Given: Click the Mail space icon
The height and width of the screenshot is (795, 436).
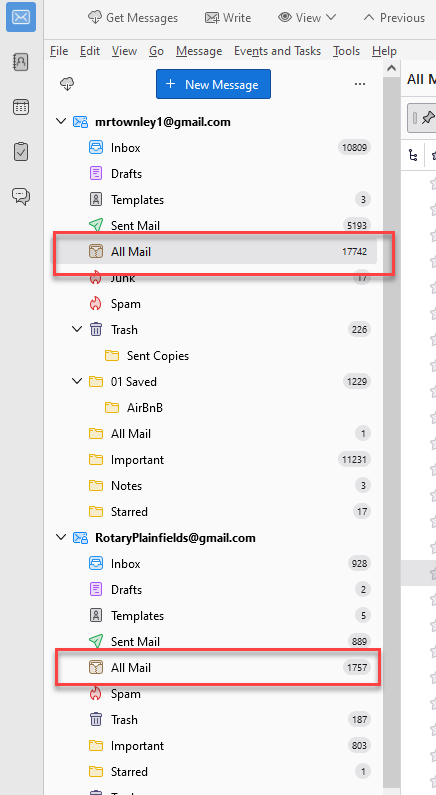Looking at the screenshot, I should tap(21, 17).
